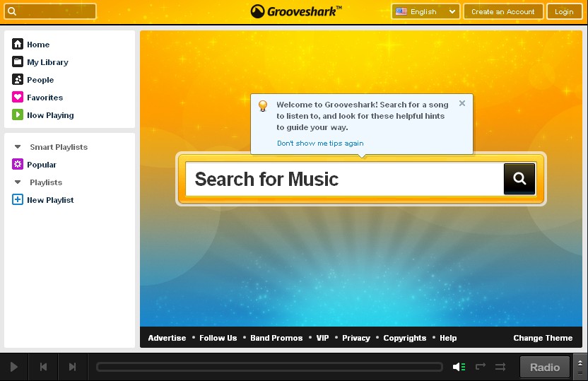Image resolution: width=588 pixels, height=381 pixels.
Task: Open Now Playing green play icon
Action: pos(18,115)
